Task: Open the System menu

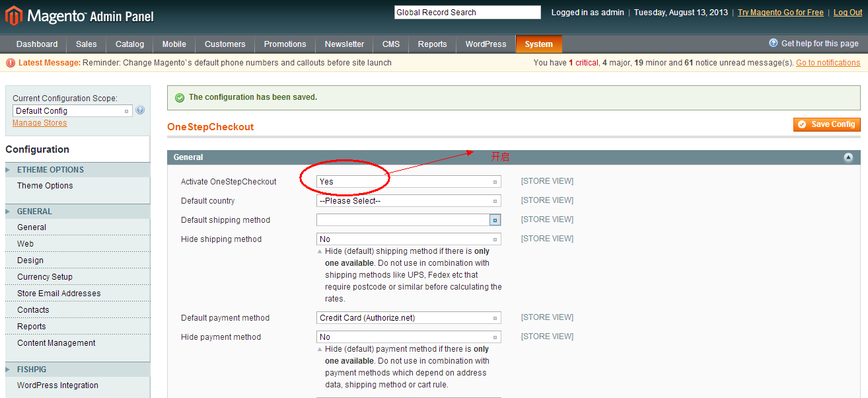Action: (539, 44)
